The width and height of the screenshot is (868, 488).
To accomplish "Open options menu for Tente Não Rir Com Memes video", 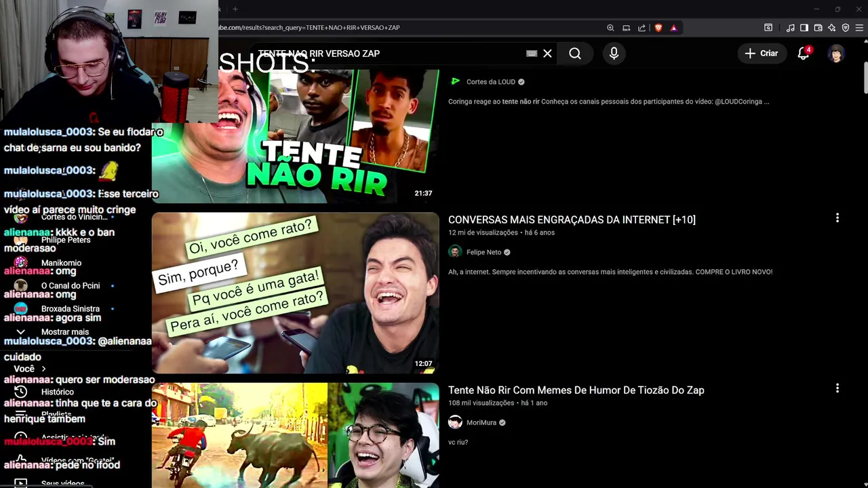I will pos(837,388).
